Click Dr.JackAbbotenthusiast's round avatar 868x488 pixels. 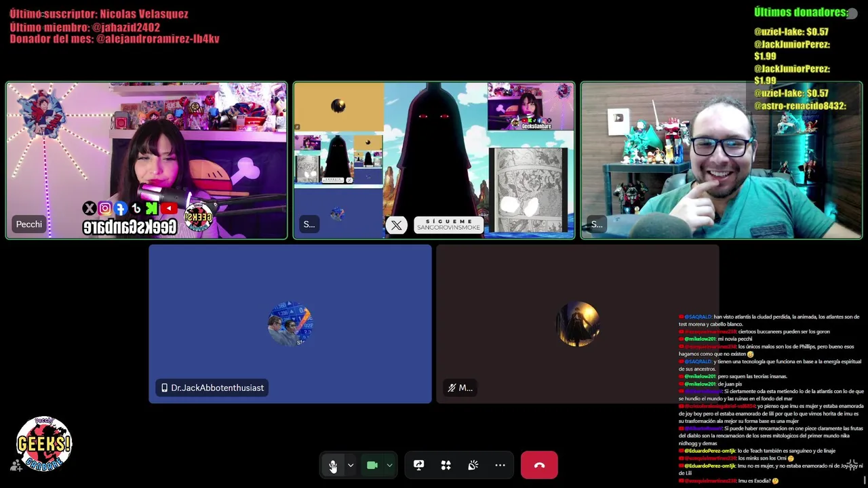(x=290, y=324)
